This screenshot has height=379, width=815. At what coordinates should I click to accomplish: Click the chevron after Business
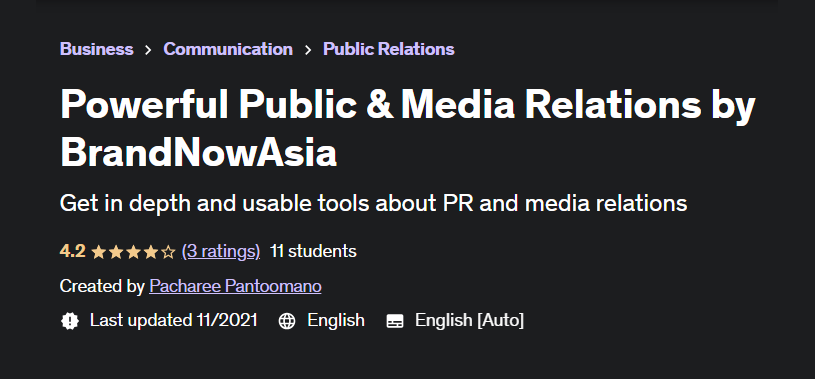click(x=149, y=50)
